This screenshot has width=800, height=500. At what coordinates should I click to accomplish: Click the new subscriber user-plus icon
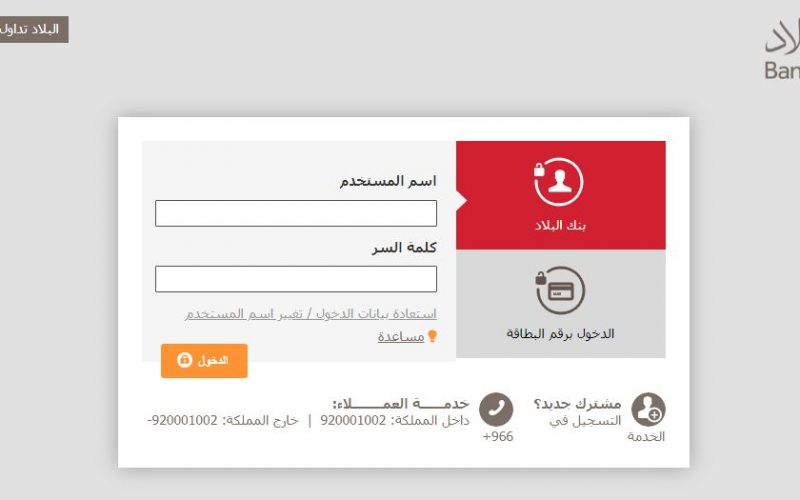[x=648, y=409]
